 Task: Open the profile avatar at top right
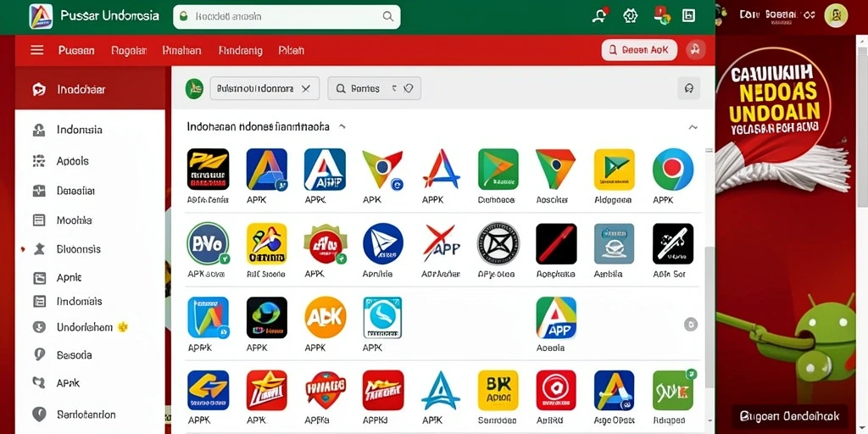pos(836,15)
